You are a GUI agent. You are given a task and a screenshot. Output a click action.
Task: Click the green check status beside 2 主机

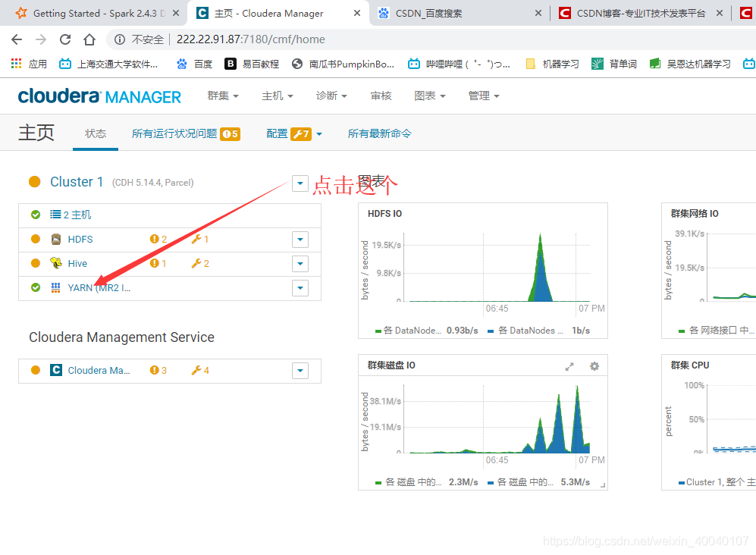tap(35, 215)
